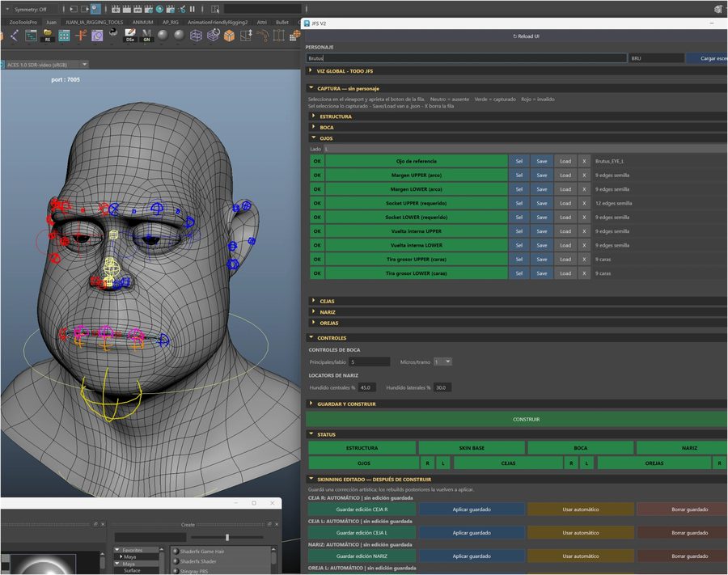Click the lattice with rotate arrow icon
Screen dimensions: 728x575
pyautogui.click(x=213, y=36)
